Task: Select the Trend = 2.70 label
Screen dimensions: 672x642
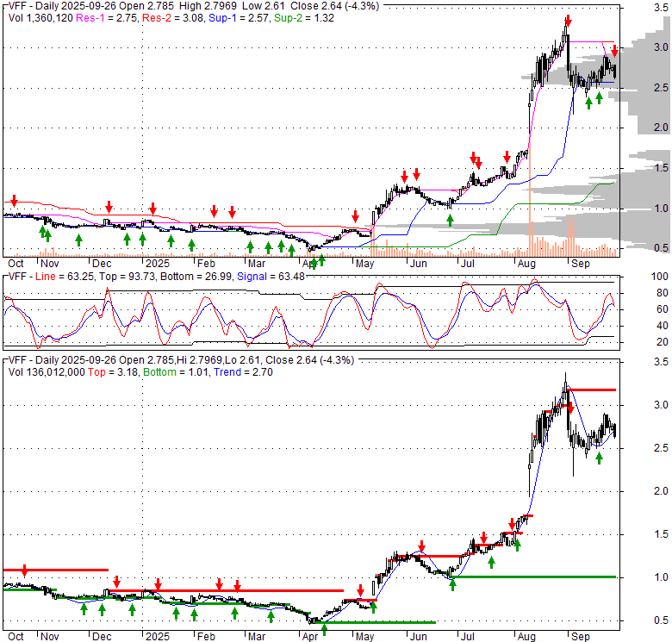Action: click(243, 372)
